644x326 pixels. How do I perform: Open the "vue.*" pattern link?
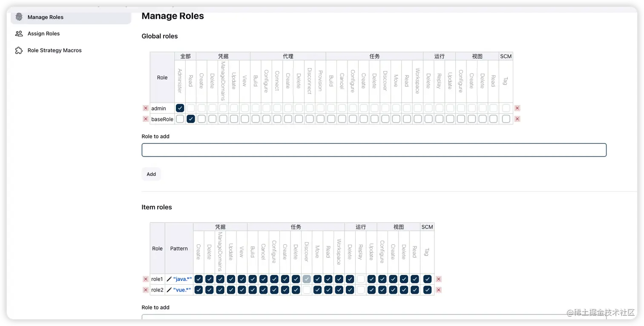coord(182,290)
